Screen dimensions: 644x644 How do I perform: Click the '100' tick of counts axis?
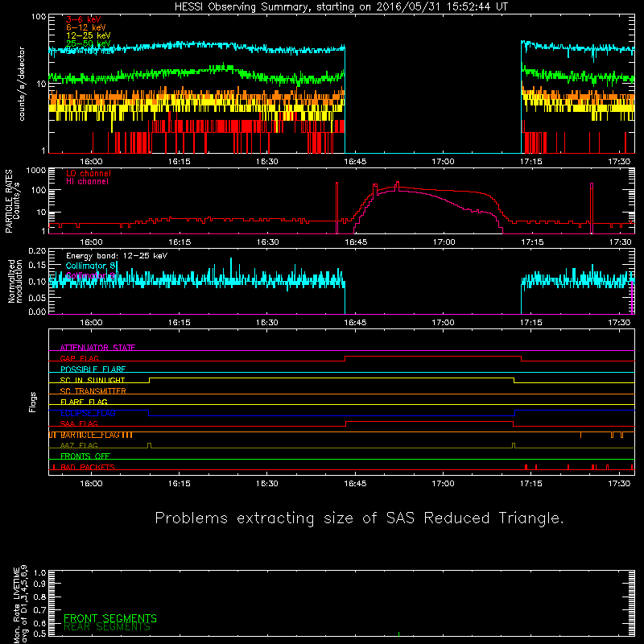tap(39, 17)
